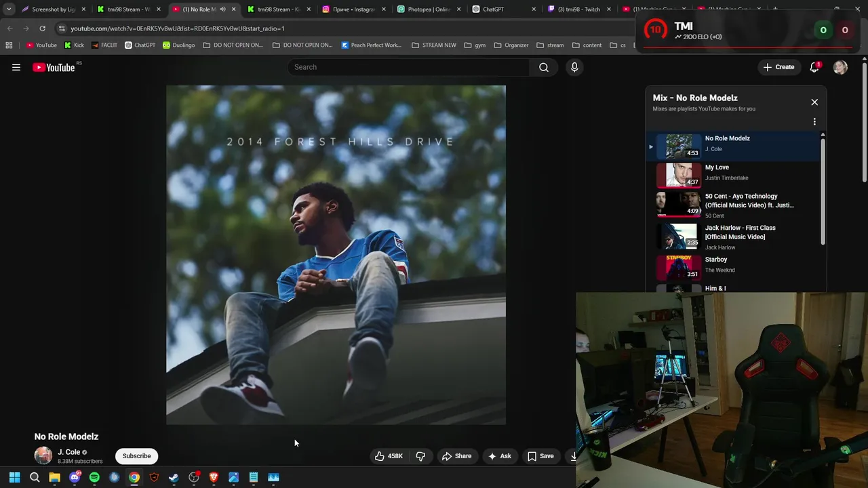Click the Create button

[778, 67]
